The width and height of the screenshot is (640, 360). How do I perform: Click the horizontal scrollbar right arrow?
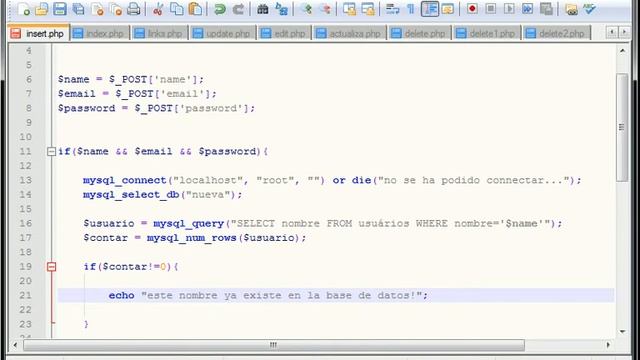tap(608, 345)
